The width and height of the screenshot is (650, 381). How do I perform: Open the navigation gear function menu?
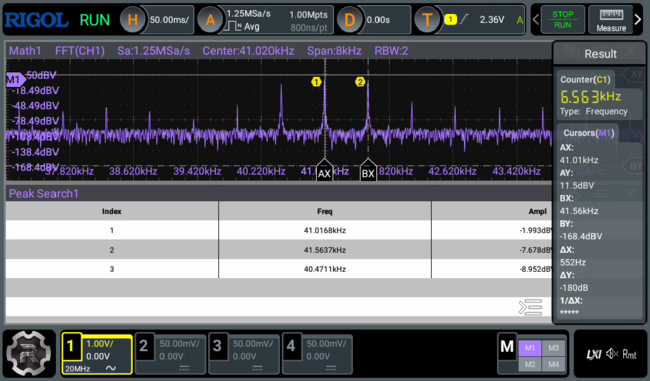point(29,353)
